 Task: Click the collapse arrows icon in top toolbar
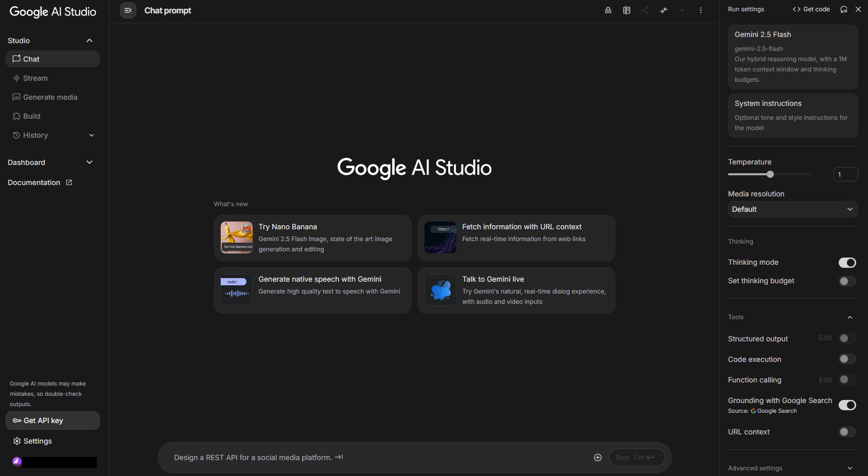[664, 10]
